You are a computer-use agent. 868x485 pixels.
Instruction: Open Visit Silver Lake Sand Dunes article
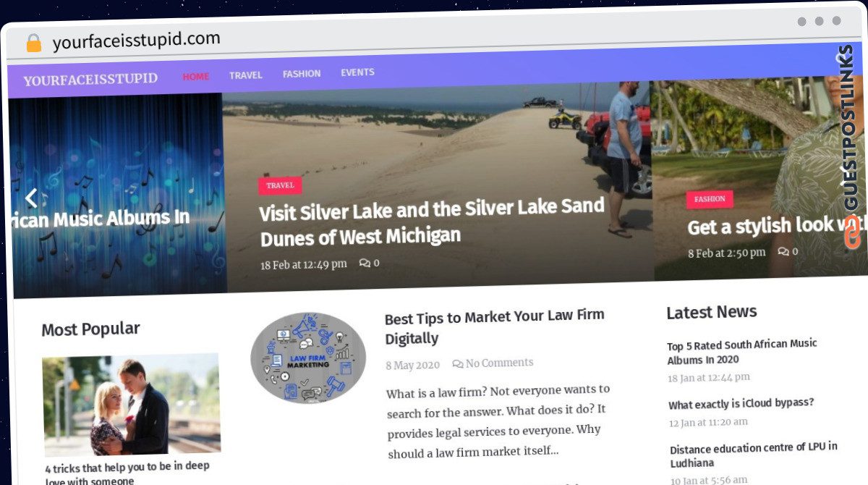click(x=432, y=222)
